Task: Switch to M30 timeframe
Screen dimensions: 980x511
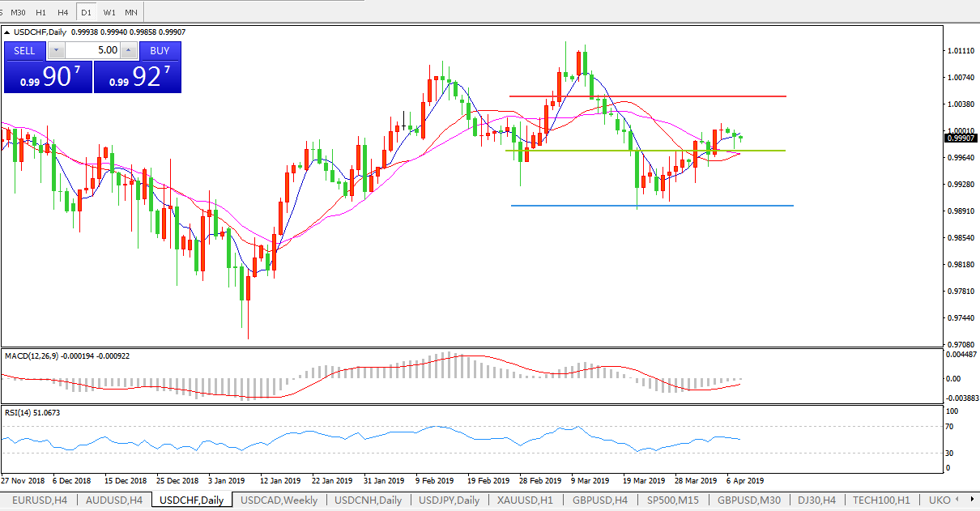Action: pyautogui.click(x=18, y=12)
